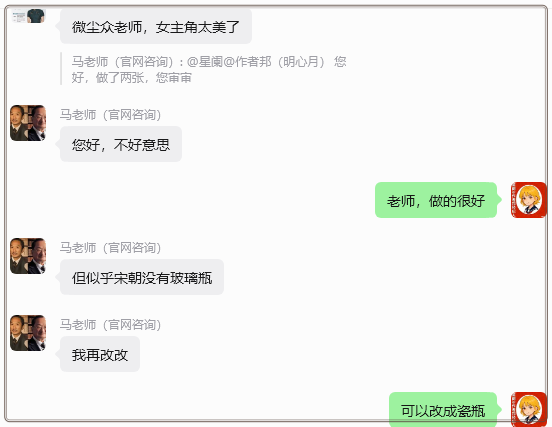Screen dimensions: 552x427
Task: Click sender name above 我再改改
Action: (110, 325)
